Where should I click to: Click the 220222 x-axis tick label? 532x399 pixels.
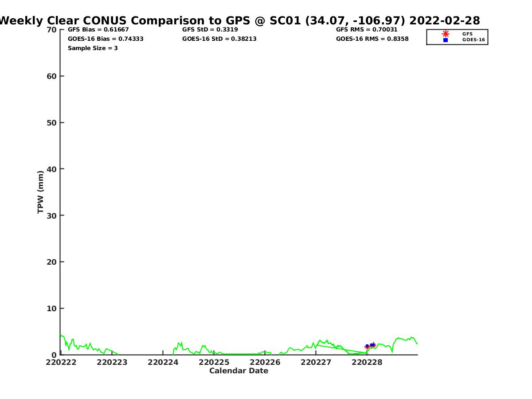point(61,362)
